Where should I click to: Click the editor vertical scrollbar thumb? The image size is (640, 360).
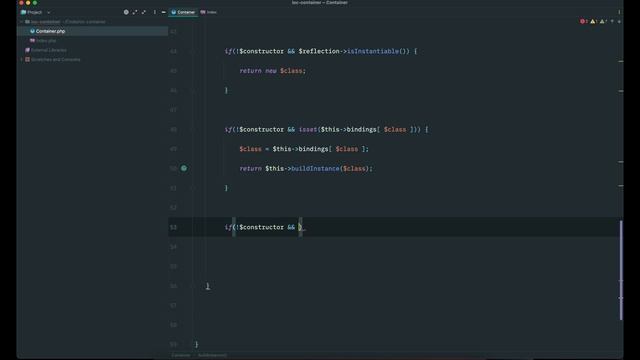(x=621, y=270)
